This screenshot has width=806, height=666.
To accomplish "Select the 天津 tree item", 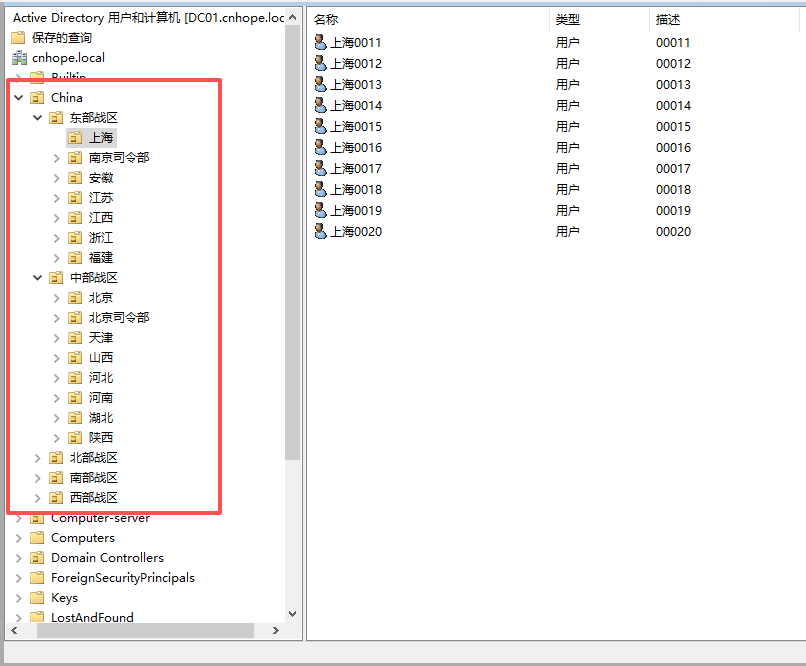I will pos(101,338).
